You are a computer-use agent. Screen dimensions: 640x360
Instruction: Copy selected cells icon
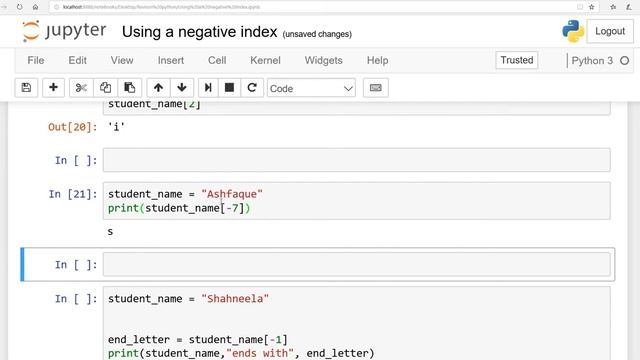click(x=105, y=88)
